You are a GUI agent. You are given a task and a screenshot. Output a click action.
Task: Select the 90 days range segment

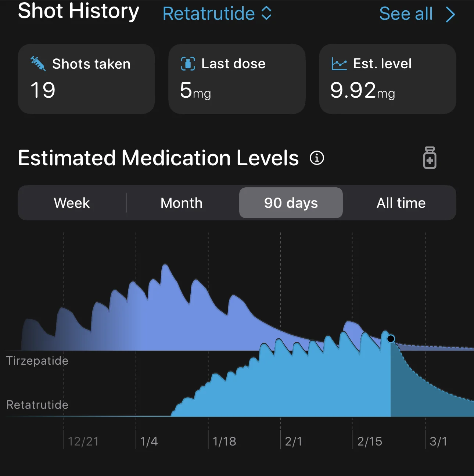pyautogui.click(x=291, y=203)
